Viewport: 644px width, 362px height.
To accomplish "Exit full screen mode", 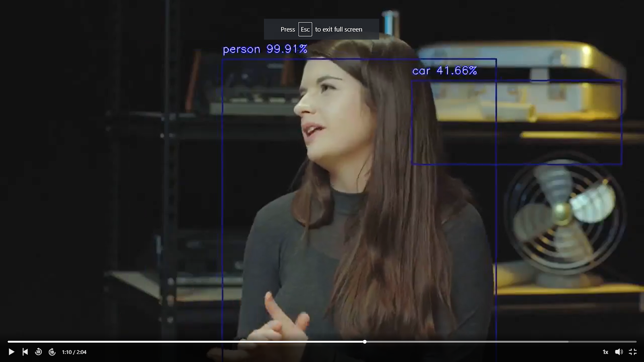I will click(633, 352).
